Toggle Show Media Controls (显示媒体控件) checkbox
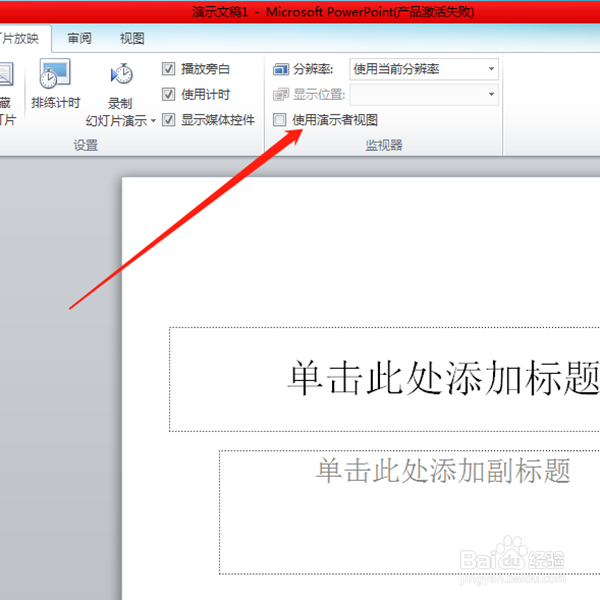The image size is (600, 600). (x=168, y=120)
